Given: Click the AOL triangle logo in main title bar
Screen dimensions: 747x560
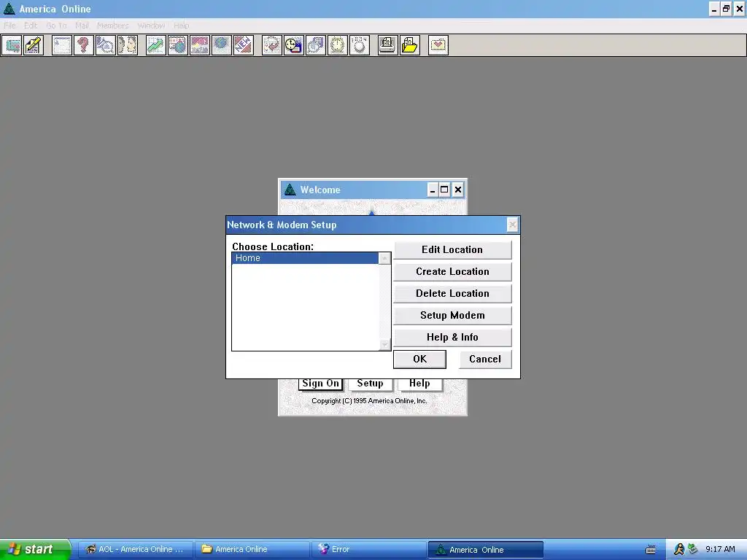Looking at the screenshot, I should 9,9.
